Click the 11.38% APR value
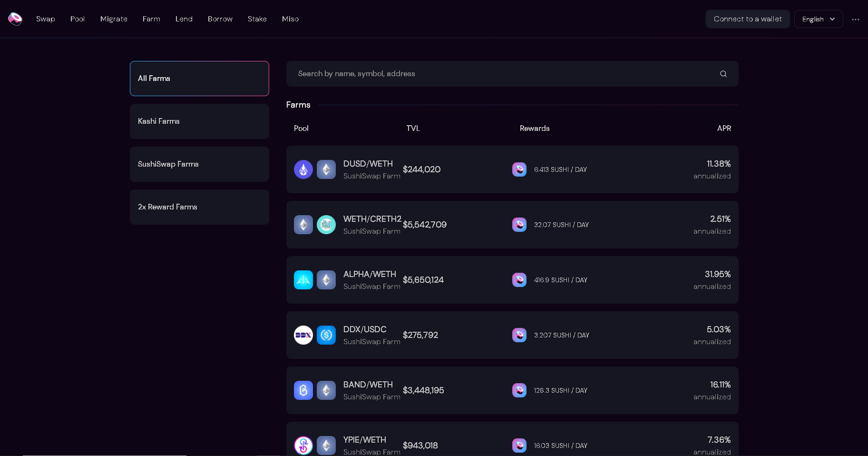The image size is (868, 456). [719, 164]
